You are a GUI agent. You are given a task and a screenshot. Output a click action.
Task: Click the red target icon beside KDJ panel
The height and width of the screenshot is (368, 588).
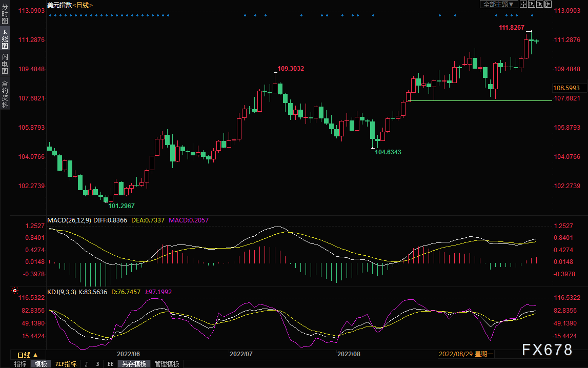(x=15, y=291)
